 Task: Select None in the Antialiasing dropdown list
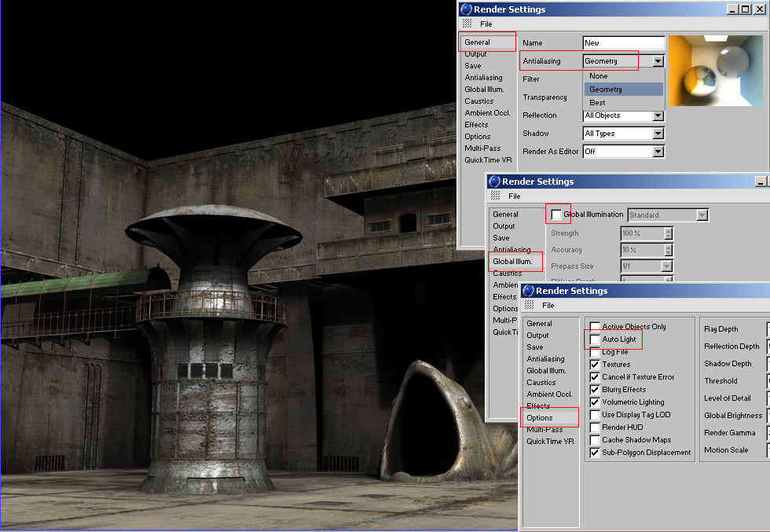[599, 76]
